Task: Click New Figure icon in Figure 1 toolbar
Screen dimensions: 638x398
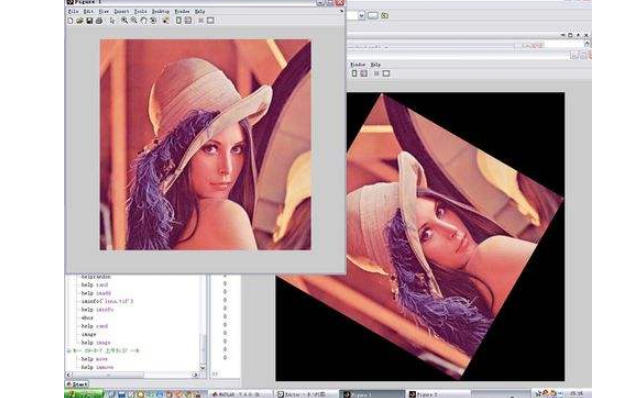Action: pyautogui.click(x=70, y=20)
